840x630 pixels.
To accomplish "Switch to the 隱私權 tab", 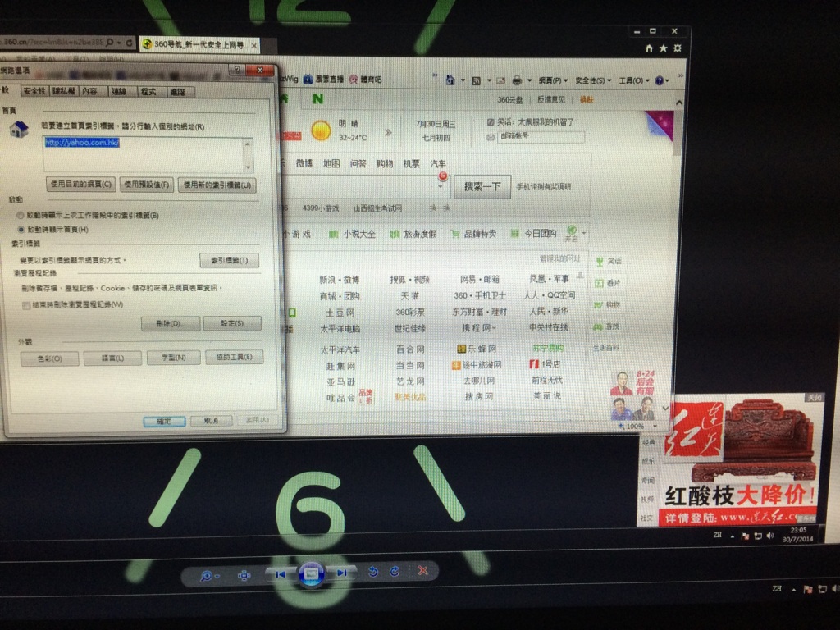I will [x=64, y=91].
